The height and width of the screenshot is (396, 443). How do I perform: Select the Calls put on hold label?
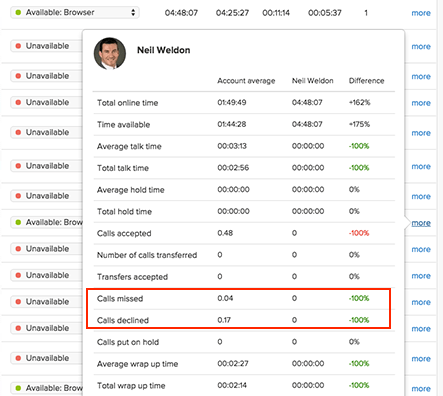pos(128,342)
